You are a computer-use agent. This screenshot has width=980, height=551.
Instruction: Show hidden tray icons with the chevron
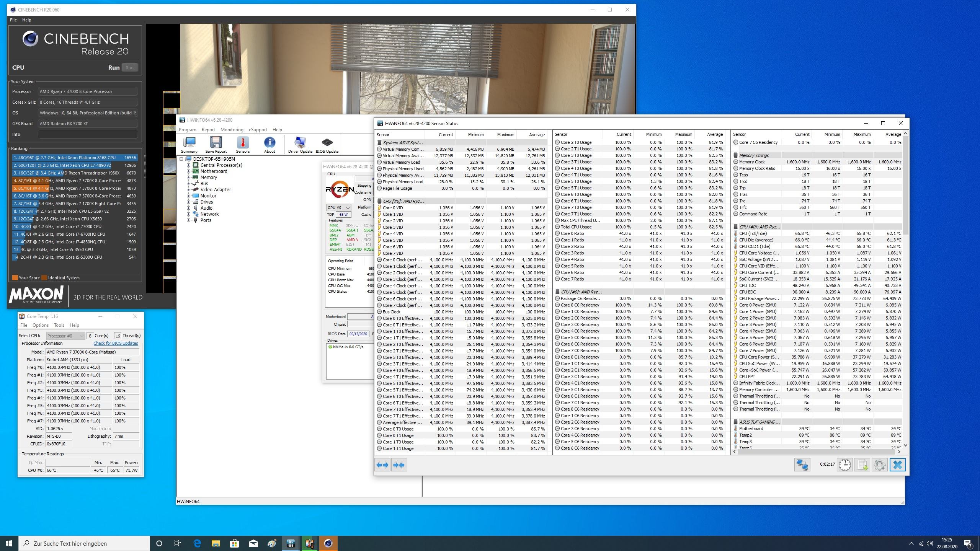point(911,543)
